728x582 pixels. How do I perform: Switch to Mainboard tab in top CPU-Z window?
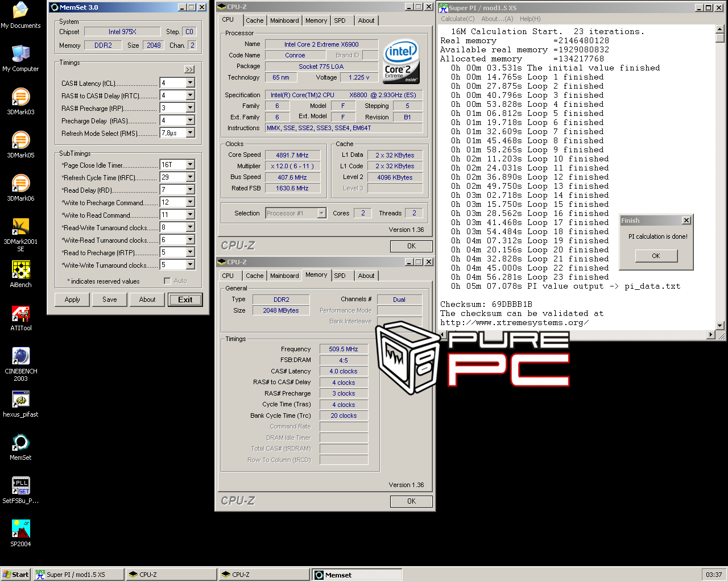284,20
